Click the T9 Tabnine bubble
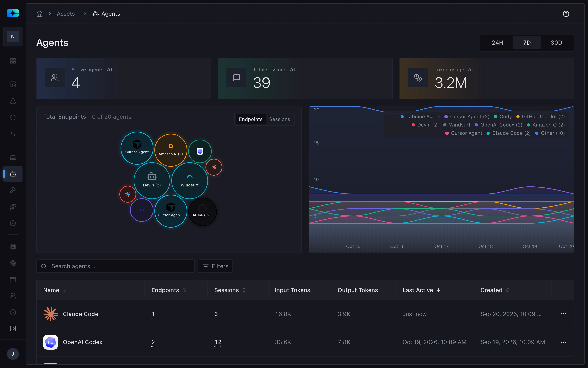 (x=142, y=210)
